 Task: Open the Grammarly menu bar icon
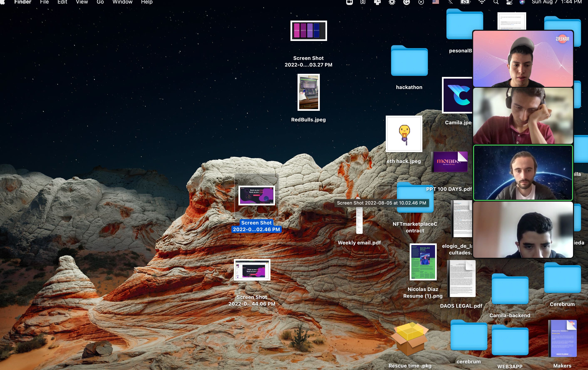(407, 2)
